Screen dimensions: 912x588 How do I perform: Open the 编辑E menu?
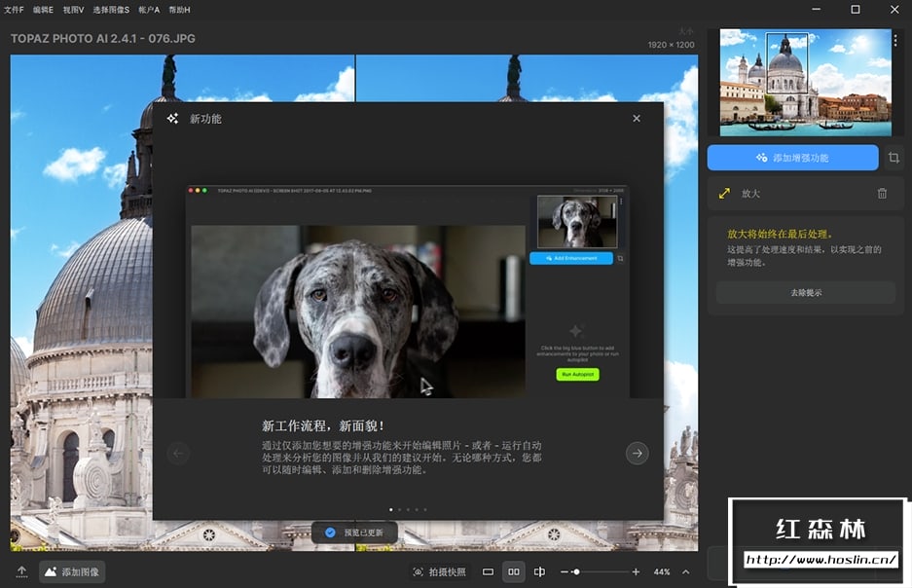point(43,10)
